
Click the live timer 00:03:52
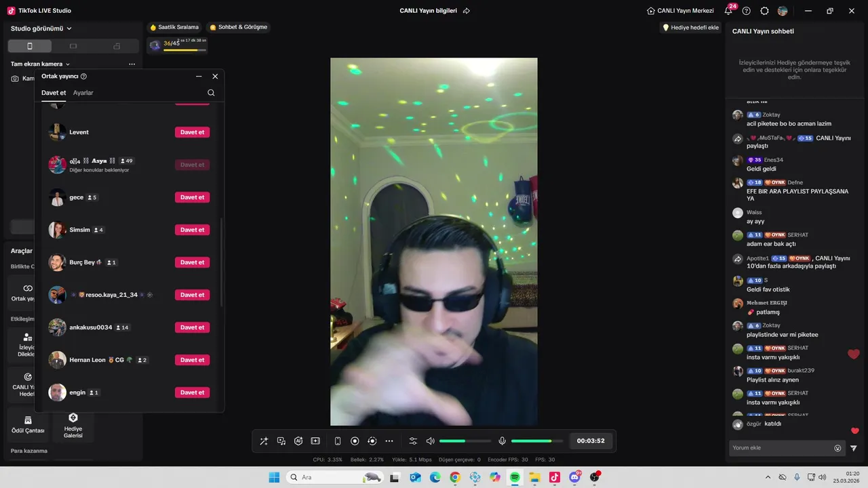point(591,441)
